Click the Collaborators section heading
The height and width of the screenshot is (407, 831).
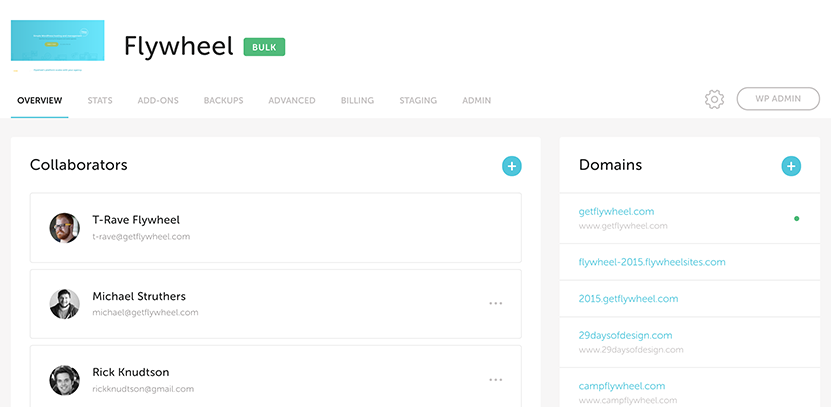pyautogui.click(x=78, y=165)
